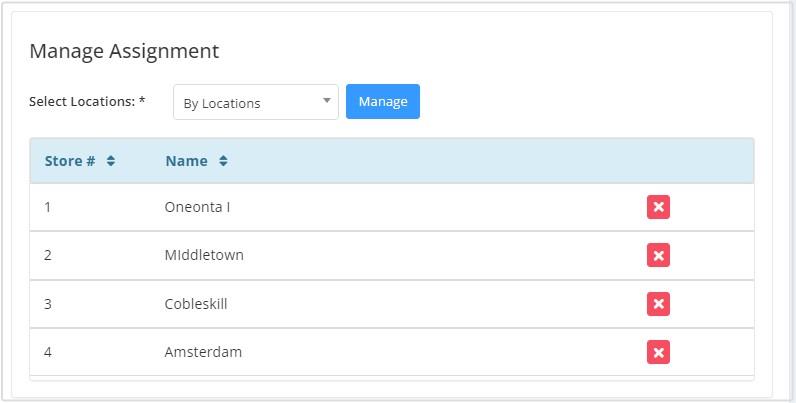
Task: Click store number 4 cell
Action: click(48, 352)
